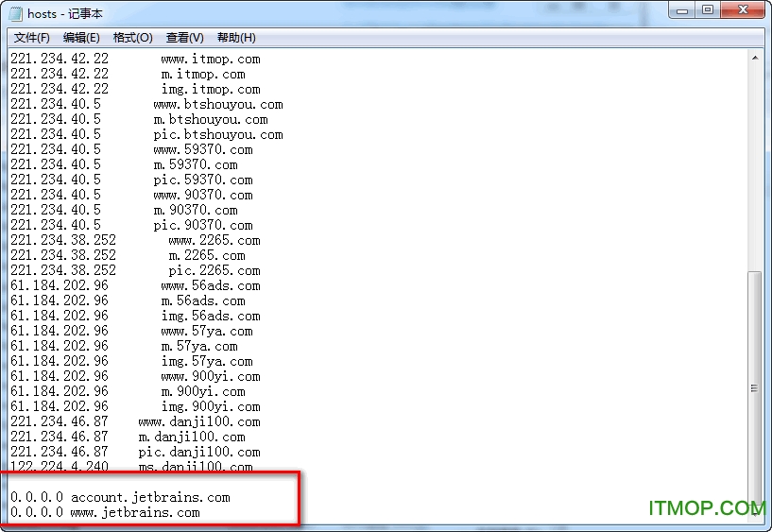Click the text m.btshouyou.com

pyautogui.click(x=210, y=120)
